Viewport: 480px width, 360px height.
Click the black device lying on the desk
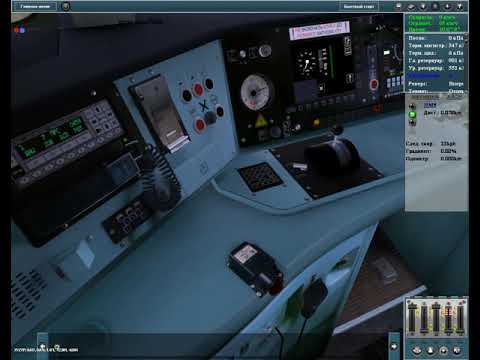255,268
